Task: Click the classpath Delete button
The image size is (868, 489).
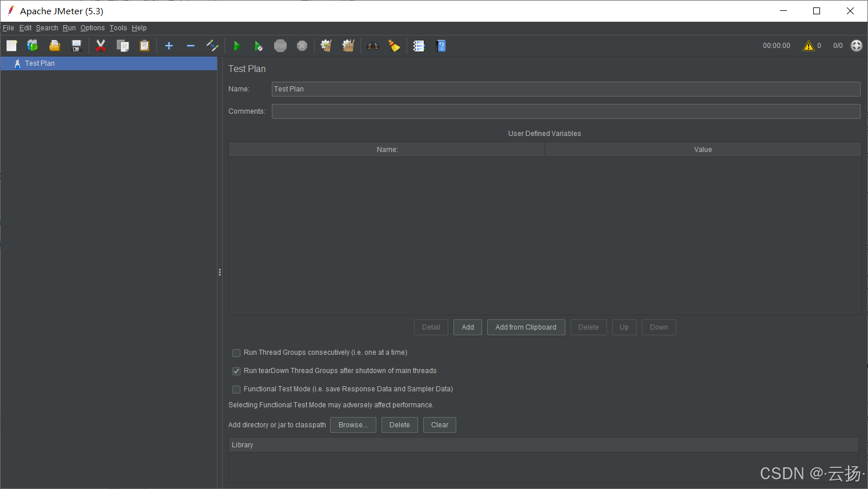Action: (400, 425)
